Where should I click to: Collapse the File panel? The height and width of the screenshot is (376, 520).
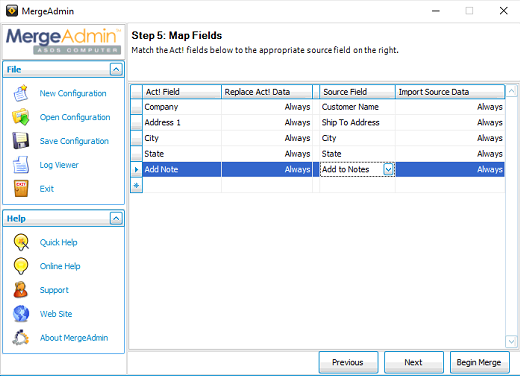pyautogui.click(x=116, y=69)
